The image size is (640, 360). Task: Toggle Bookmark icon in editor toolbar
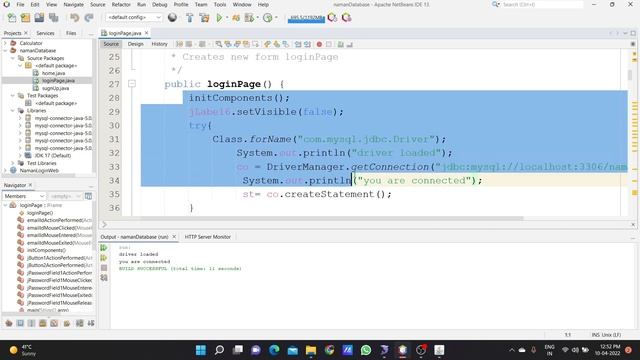click(285, 44)
